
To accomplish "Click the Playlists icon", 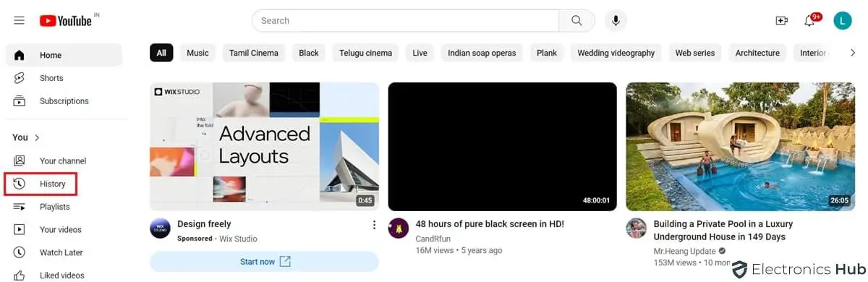I will 20,207.
